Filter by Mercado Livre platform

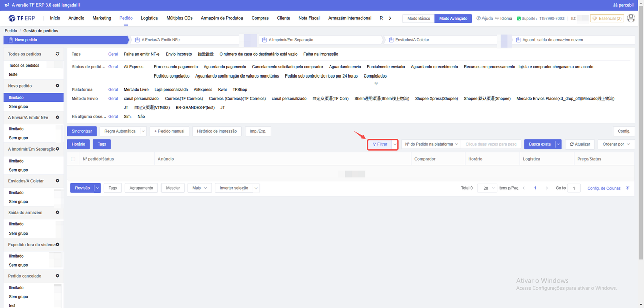click(x=136, y=90)
